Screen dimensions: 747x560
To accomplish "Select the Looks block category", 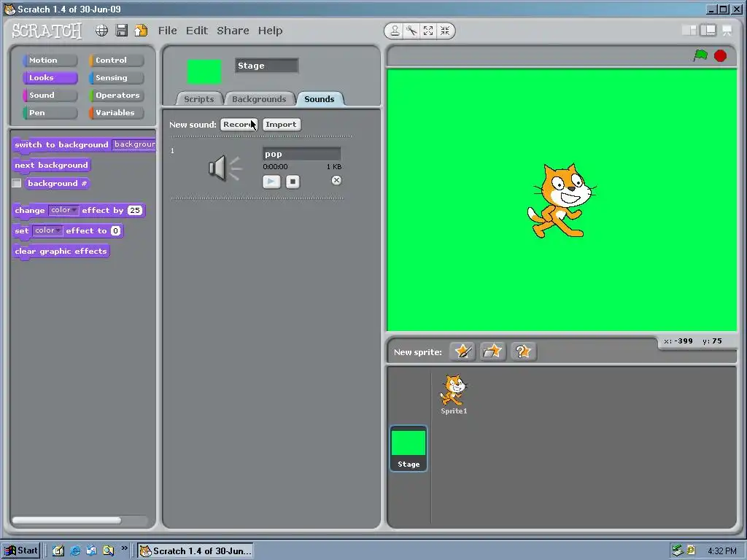I will 50,77.
